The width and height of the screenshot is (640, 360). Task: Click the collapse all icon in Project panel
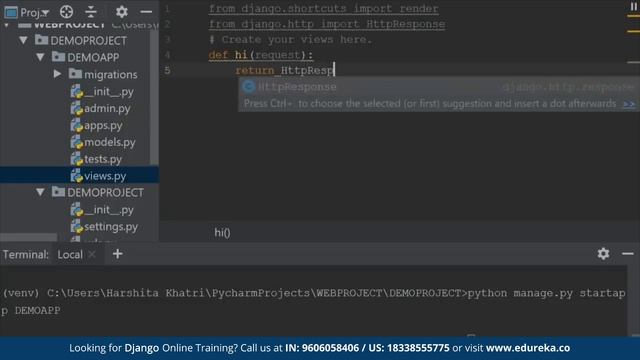[91, 12]
